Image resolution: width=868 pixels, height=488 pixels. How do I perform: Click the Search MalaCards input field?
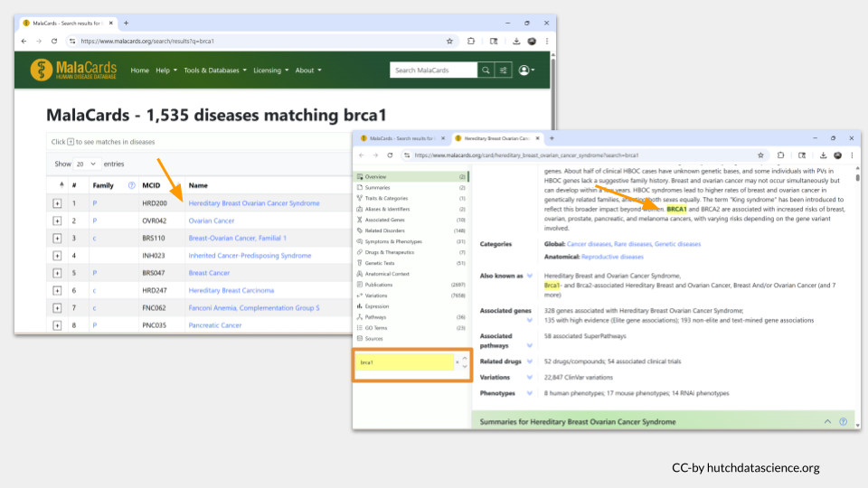433,70
